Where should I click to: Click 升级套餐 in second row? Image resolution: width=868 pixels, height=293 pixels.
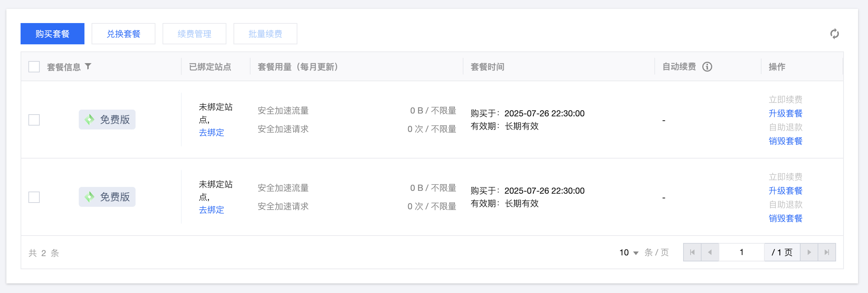click(786, 191)
